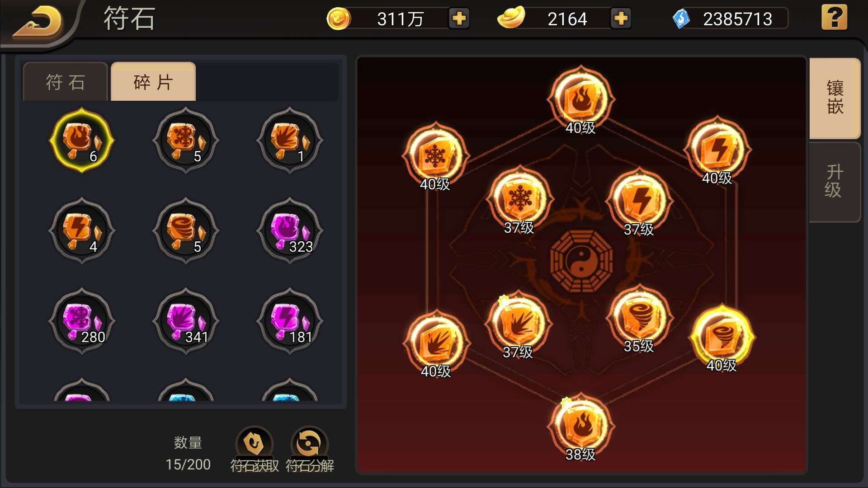
Task: Tap the golden back arrow icon
Action: (38, 21)
